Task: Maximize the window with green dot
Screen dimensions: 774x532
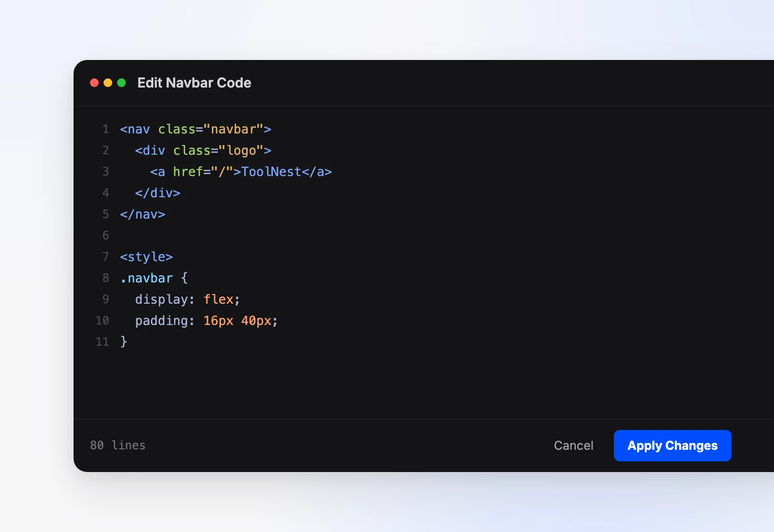Action: coord(121,83)
